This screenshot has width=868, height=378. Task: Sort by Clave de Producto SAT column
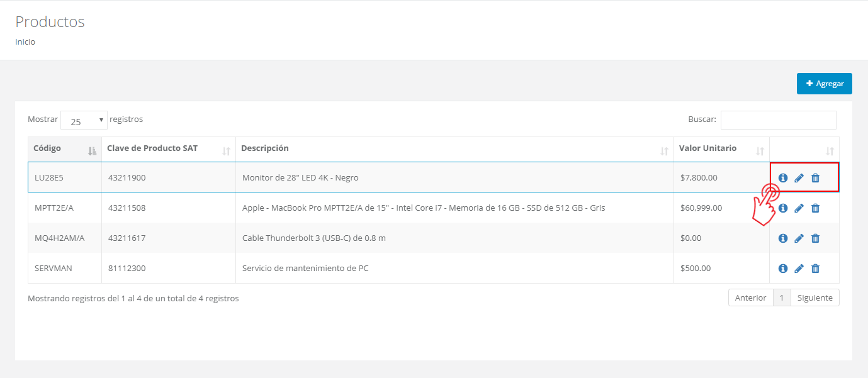[169, 149]
